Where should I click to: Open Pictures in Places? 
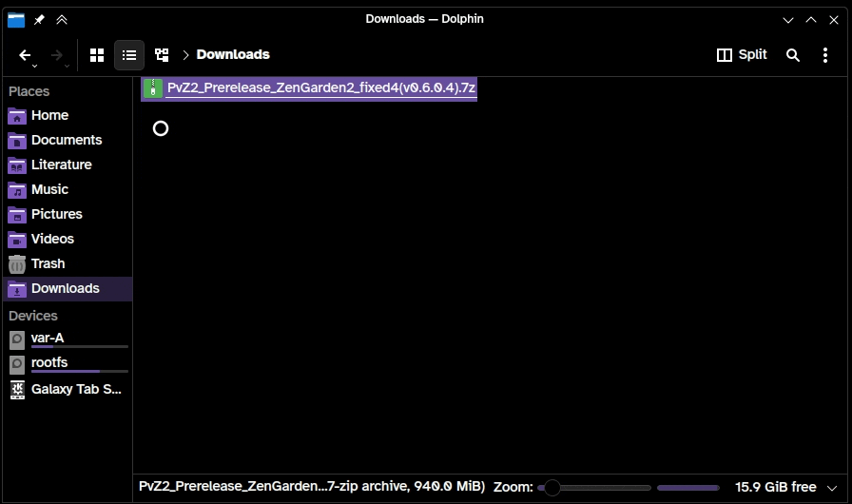[x=68, y=214]
